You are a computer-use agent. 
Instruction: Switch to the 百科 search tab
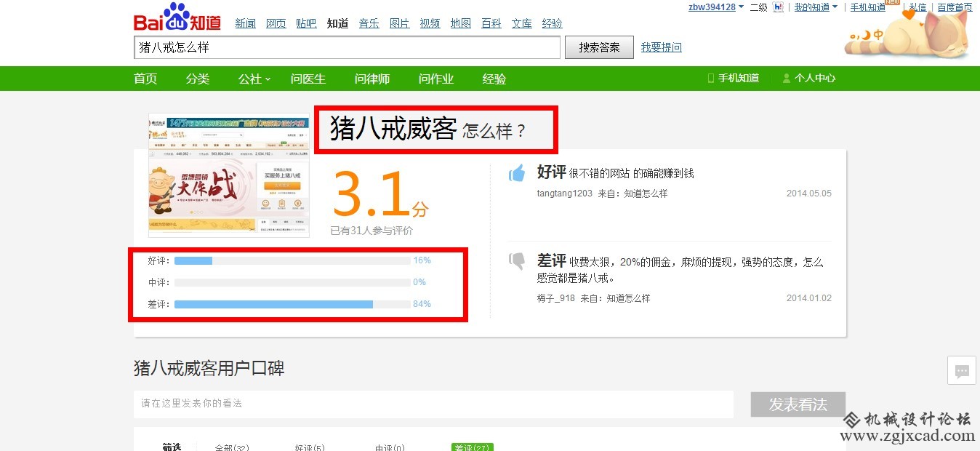491,23
